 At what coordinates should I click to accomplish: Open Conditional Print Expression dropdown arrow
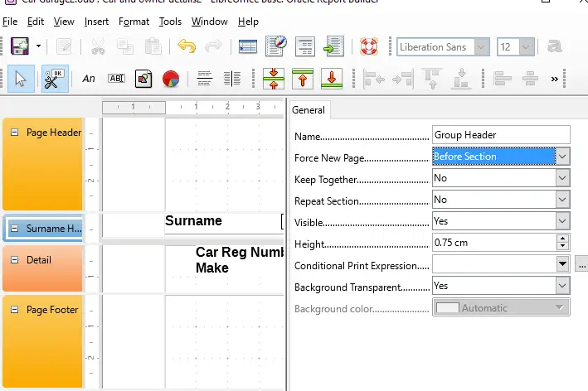pos(562,264)
